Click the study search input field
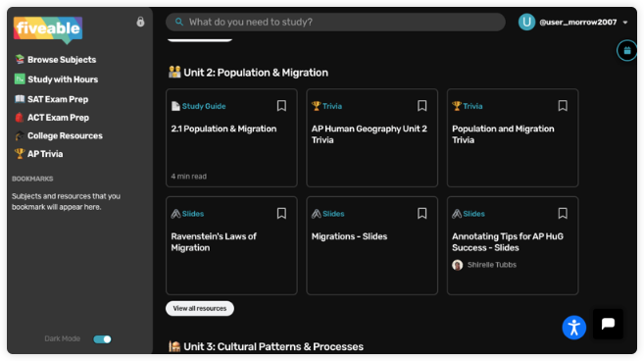Screen dimensions: 644x361 click(335, 22)
